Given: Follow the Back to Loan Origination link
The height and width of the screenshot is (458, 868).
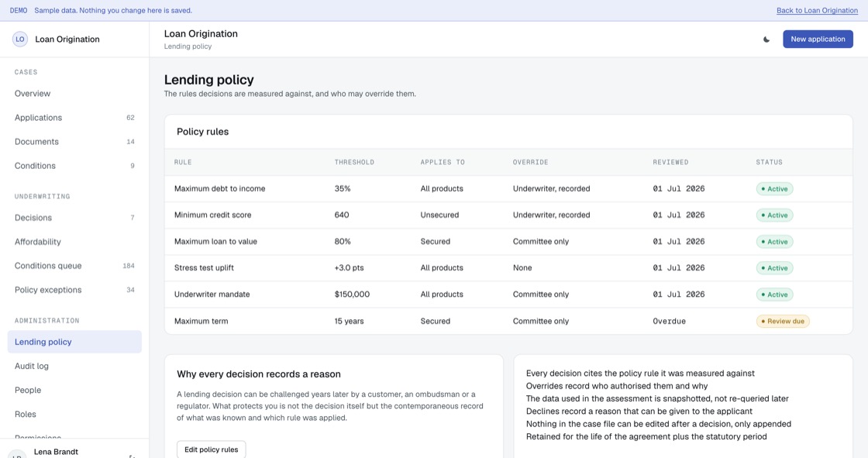Looking at the screenshot, I should [817, 11].
